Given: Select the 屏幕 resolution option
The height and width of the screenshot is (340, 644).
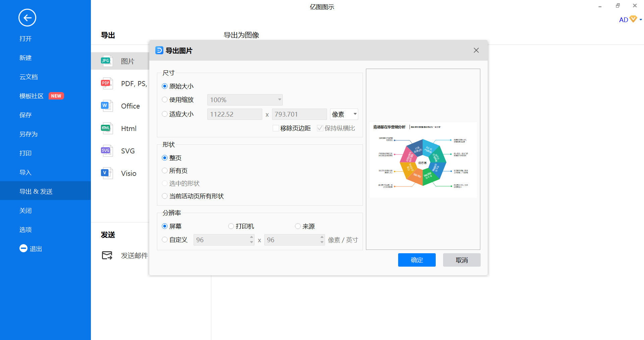Looking at the screenshot, I should coord(165,226).
